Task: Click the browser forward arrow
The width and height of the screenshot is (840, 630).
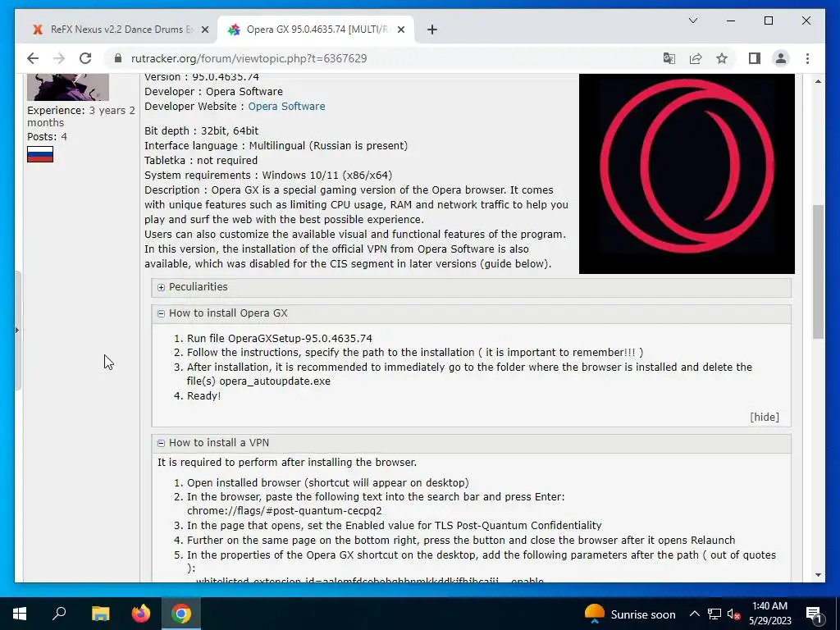Action: coord(59,58)
